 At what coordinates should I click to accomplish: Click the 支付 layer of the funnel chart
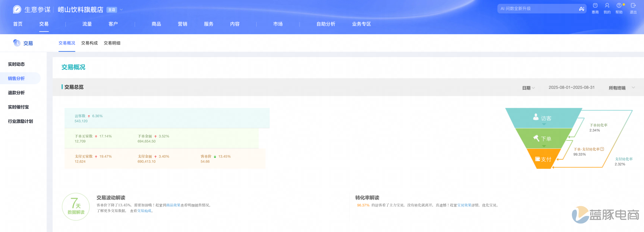coord(543,159)
